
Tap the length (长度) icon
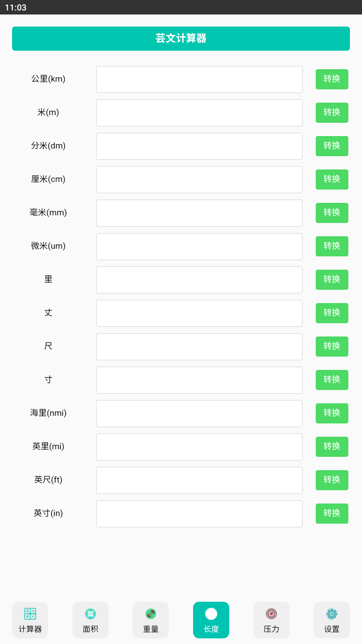pyautogui.click(x=211, y=614)
